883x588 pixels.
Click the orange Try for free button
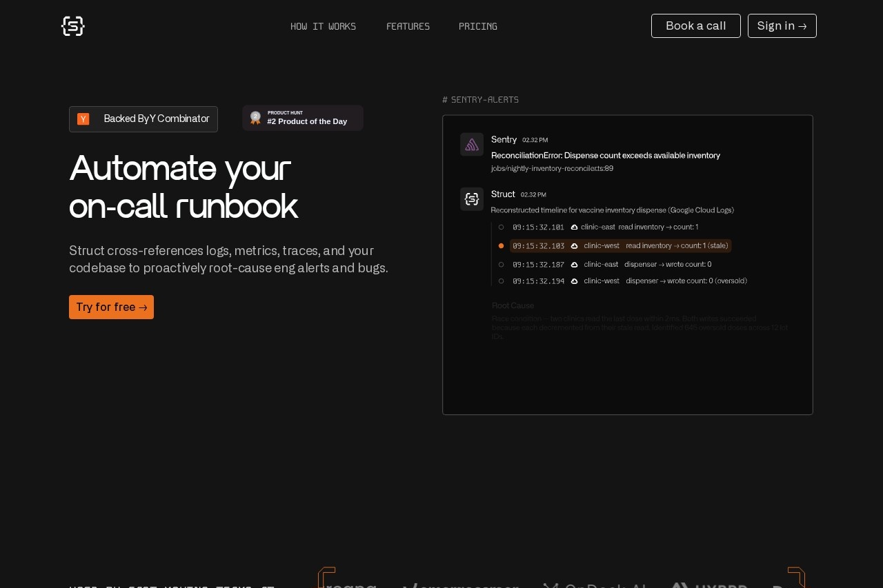click(x=111, y=307)
